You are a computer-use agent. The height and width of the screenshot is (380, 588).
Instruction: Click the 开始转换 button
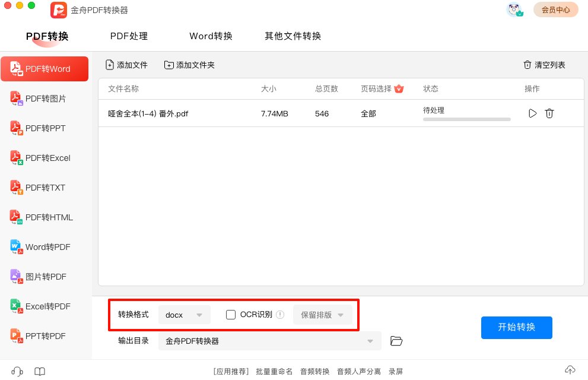[x=516, y=327]
